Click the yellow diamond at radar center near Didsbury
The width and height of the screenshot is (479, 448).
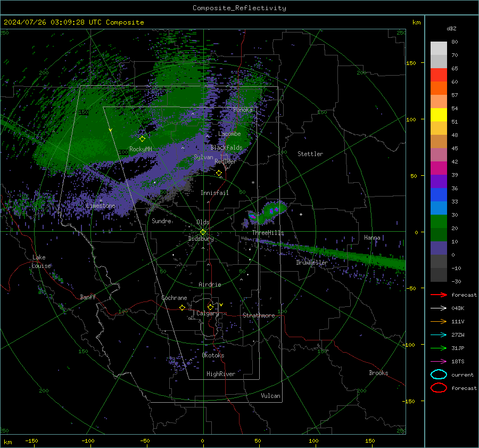pyautogui.click(x=203, y=232)
